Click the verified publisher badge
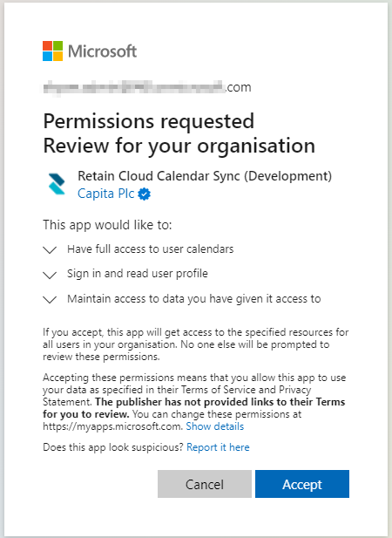Screen dimensions: 392x538 pos(145,194)
